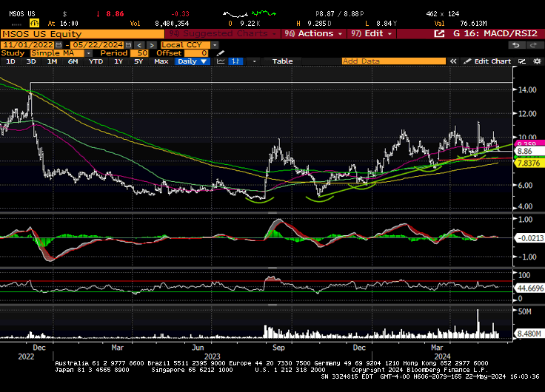Viewport: 545px width, 392px height.
Task: Click the end date field 05/22/2024
Action: [x=98, y=45]
